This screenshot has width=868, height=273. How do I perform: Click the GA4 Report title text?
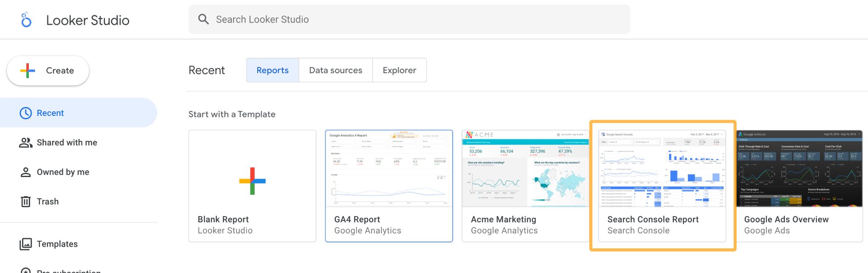pyautogui.click(x=357, y=220)
